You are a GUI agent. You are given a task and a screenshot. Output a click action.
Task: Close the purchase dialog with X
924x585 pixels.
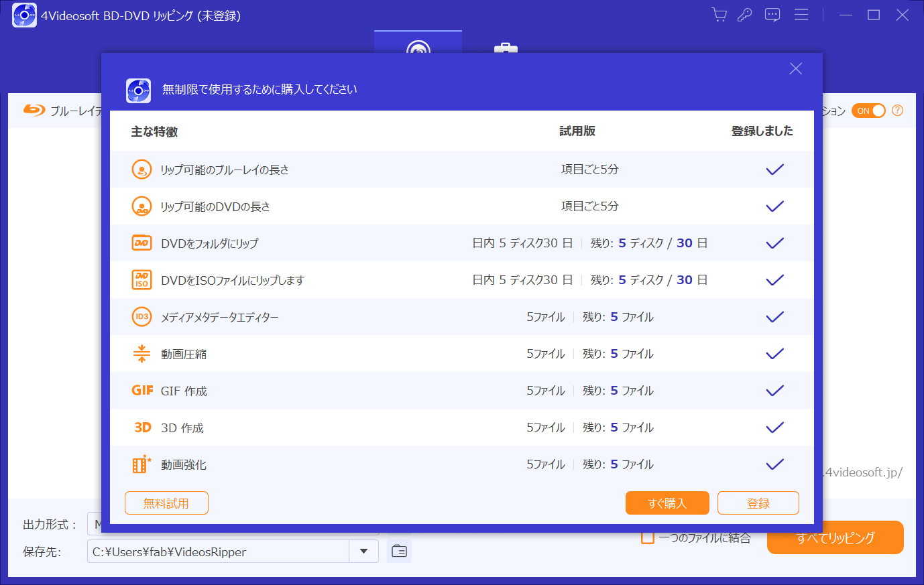[x=796, y=68]
